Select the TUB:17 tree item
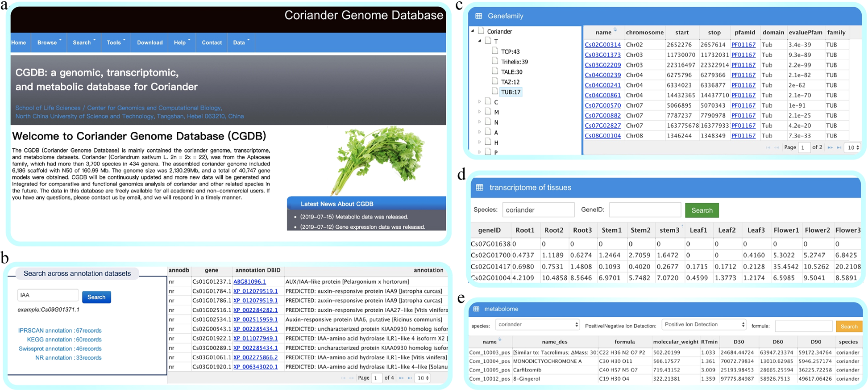868x390 pixels. tap(511, 92)
